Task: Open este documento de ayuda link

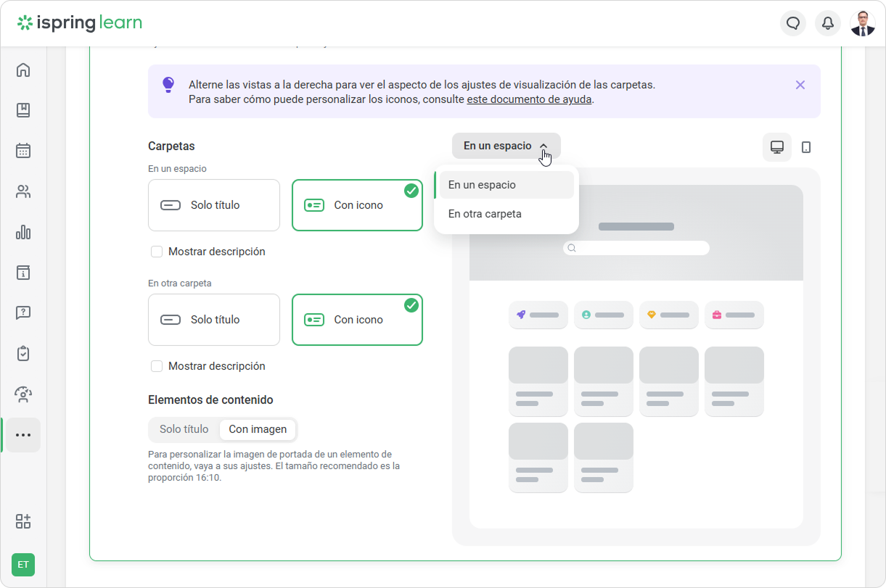Action: pos(529,99)
